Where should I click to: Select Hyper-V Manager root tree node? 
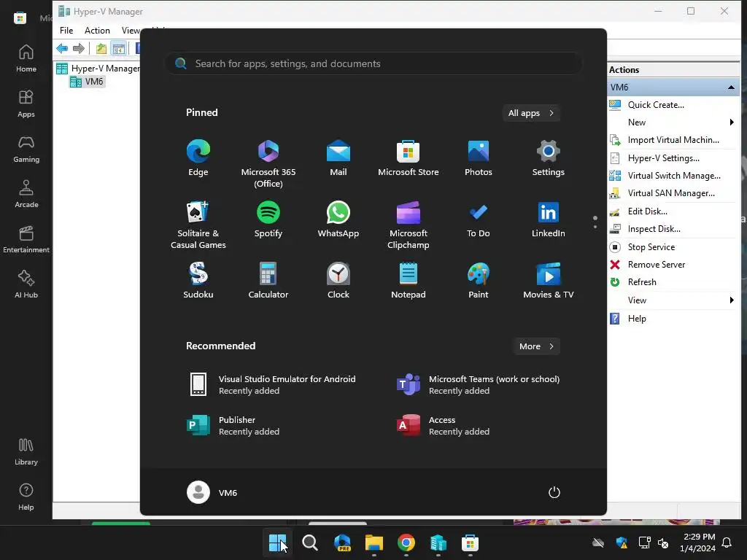[x=98, y=69]
